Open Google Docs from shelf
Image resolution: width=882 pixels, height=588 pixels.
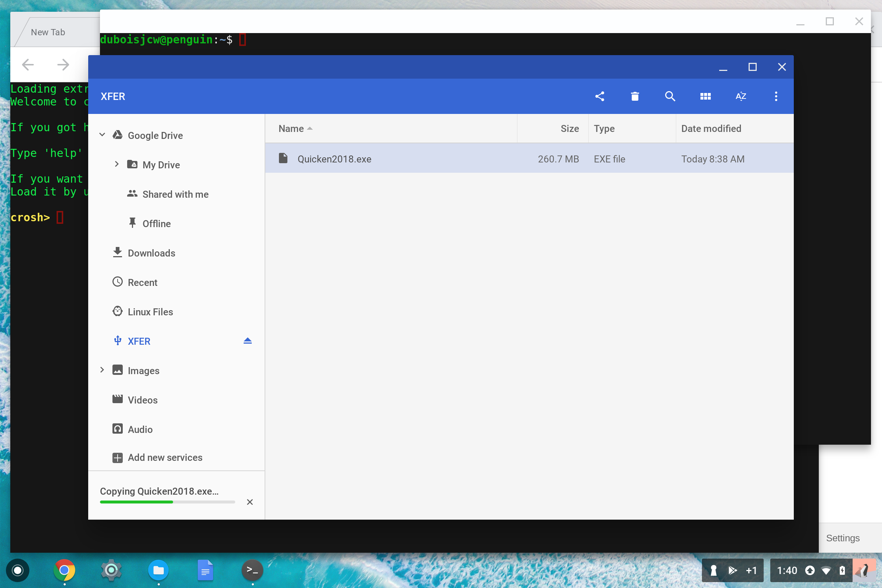click(205, 570)
